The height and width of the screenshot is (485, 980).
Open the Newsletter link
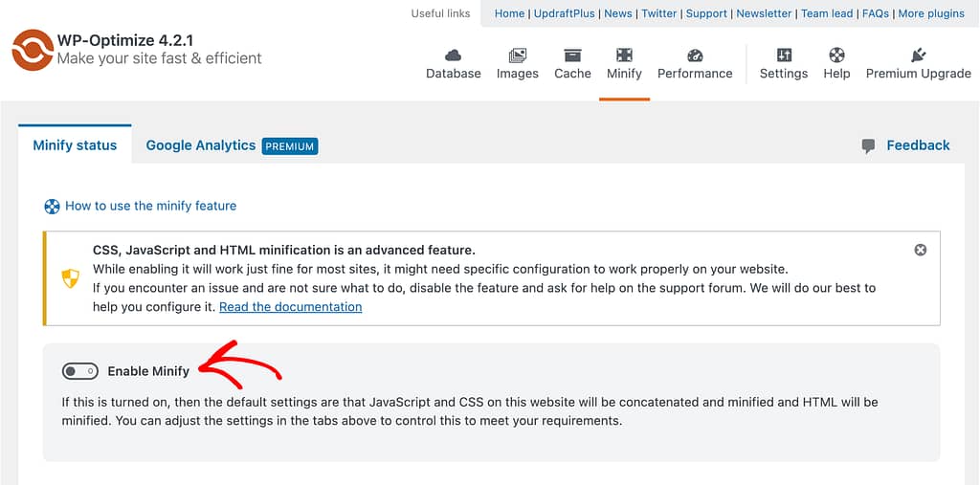pos(764,13)
